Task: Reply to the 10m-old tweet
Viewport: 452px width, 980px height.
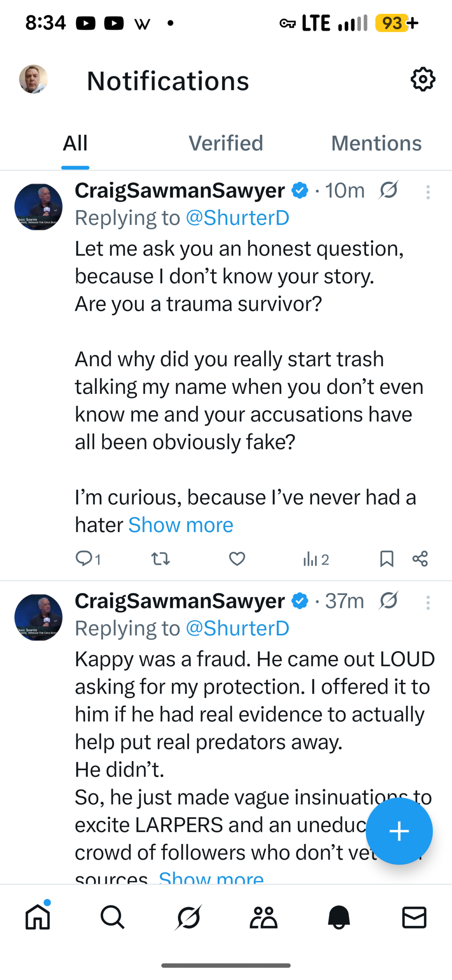Action: tap(84, 559)
